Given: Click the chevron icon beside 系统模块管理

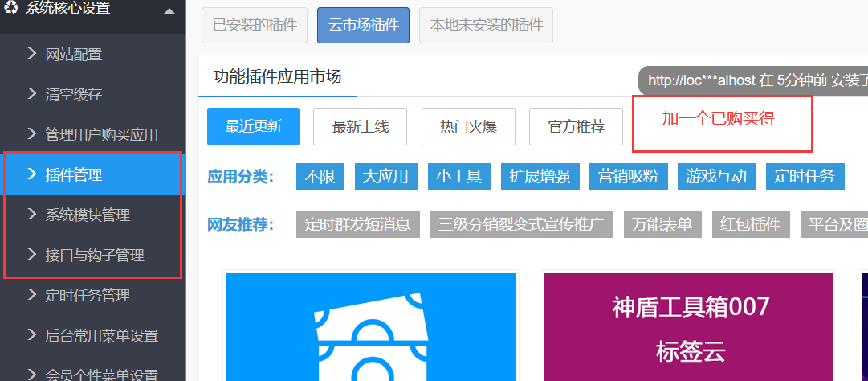Looking at the screenshot, I should click(x=32, y=215).
